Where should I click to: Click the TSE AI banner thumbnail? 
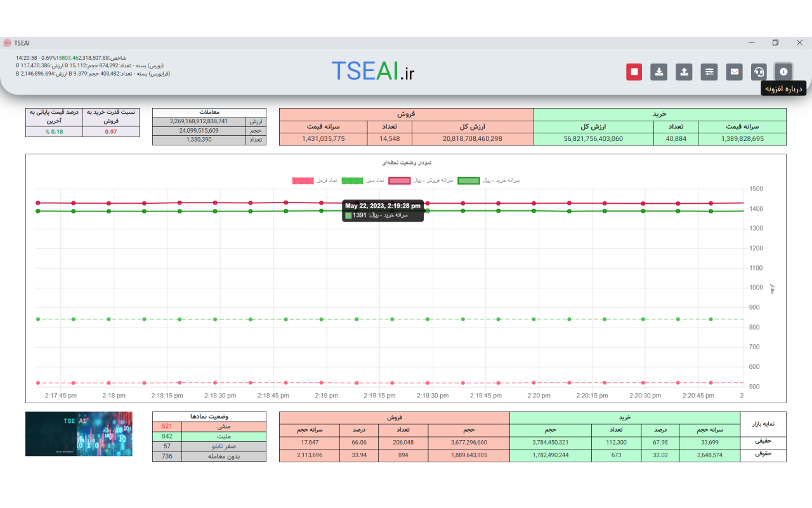pyautogui.click(x=79, y=434)
